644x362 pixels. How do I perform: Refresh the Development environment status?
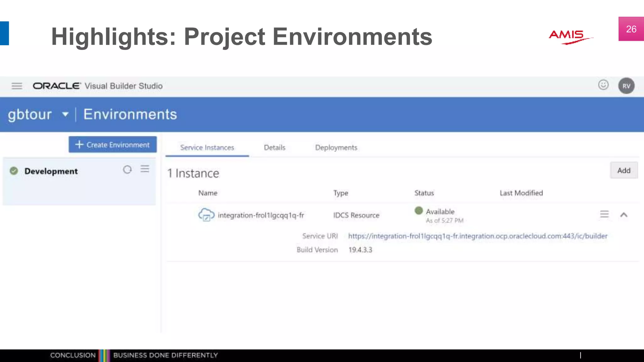coord(127,170)
